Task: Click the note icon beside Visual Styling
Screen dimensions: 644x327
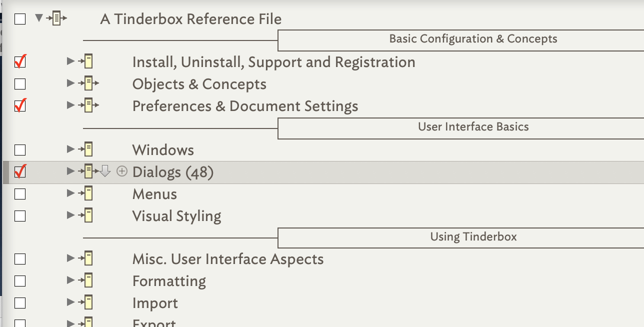Action: click(88, 215)
